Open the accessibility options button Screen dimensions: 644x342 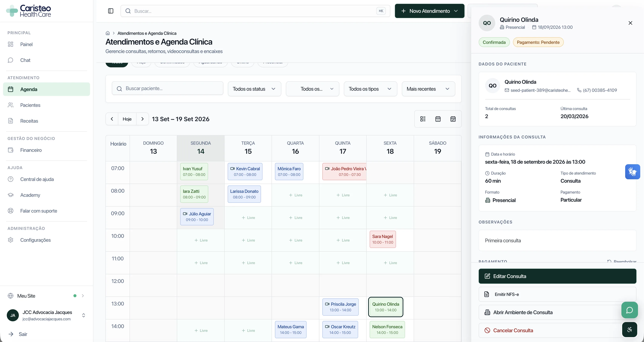click(630, 330)
